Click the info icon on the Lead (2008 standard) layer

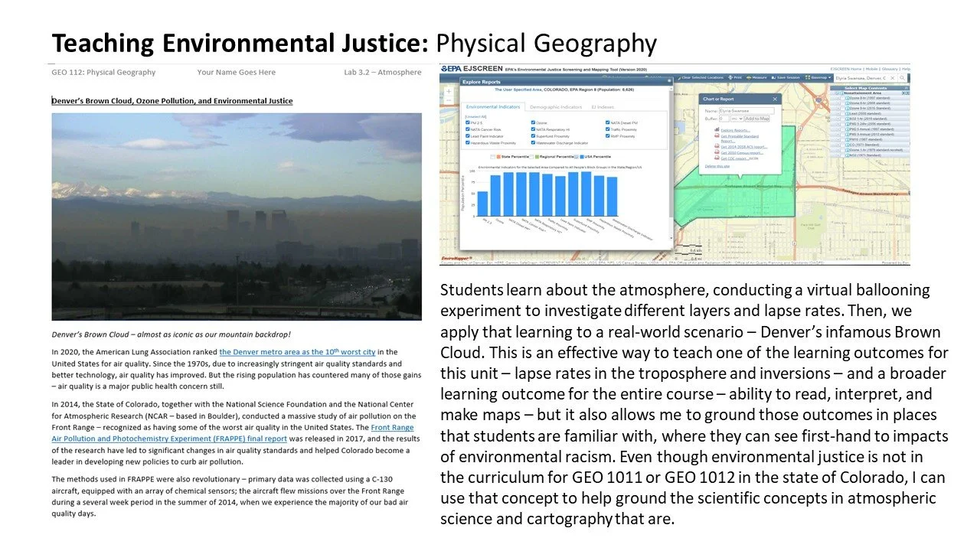pos(848,114)
